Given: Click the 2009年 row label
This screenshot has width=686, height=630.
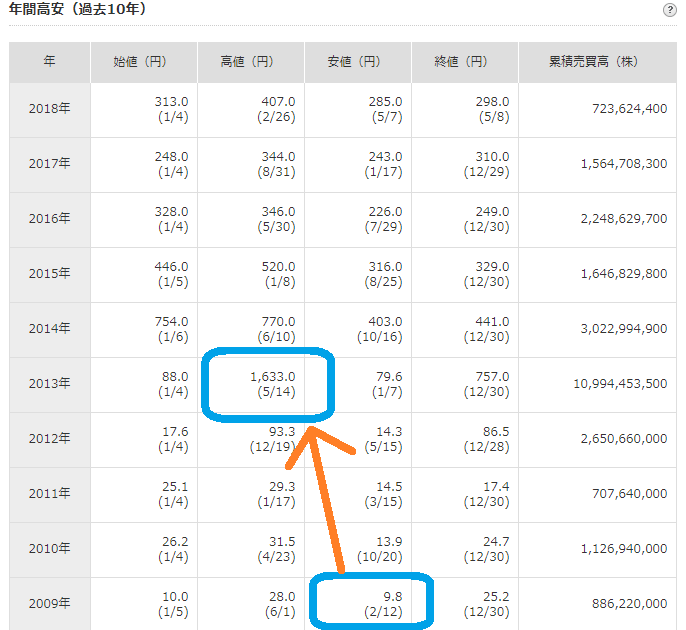Looking at the screenshot, I should [x=50, y=603].
